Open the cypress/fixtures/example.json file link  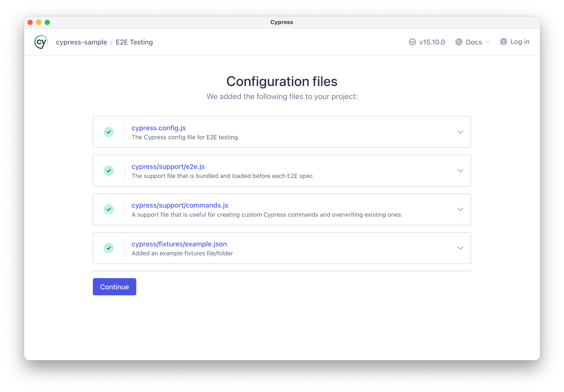click(179, 244)
